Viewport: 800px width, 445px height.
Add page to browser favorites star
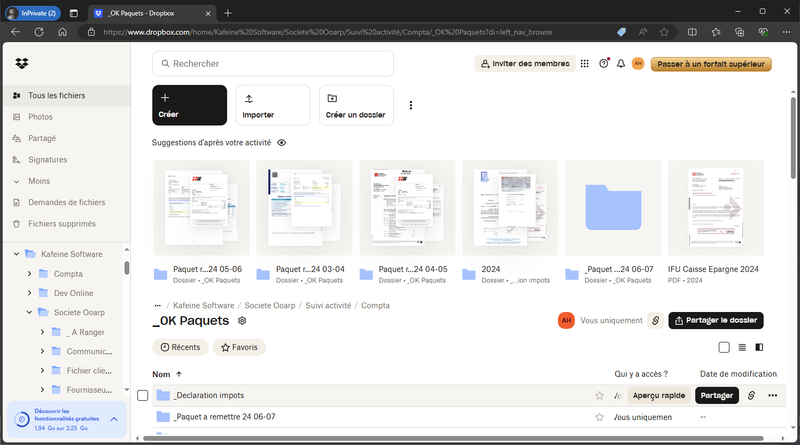[664, 32]
